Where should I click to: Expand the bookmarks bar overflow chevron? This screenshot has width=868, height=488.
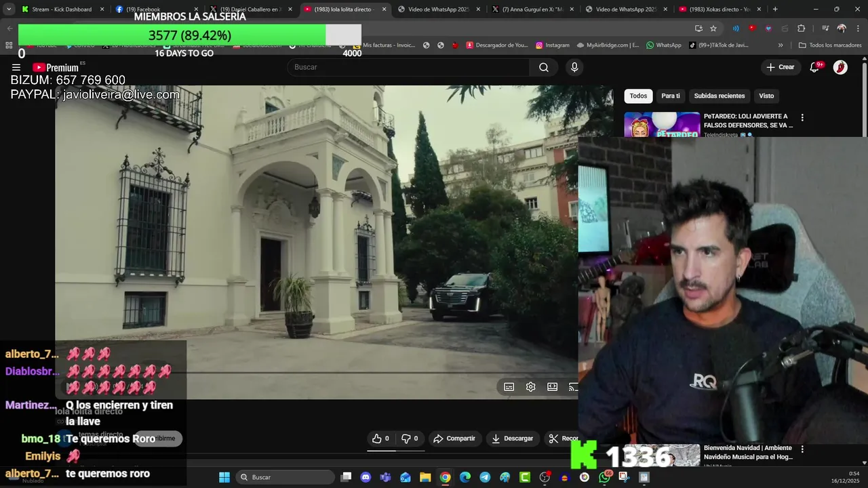click(781, 45)
